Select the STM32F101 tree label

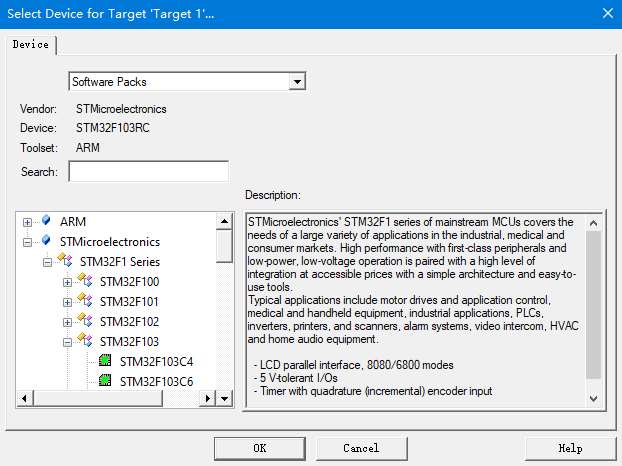129,302
